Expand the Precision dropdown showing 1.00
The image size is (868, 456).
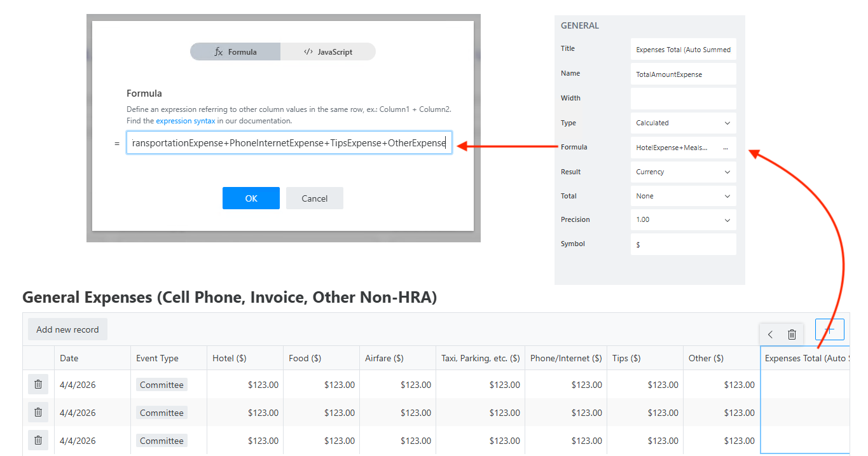tap(683, 219)
